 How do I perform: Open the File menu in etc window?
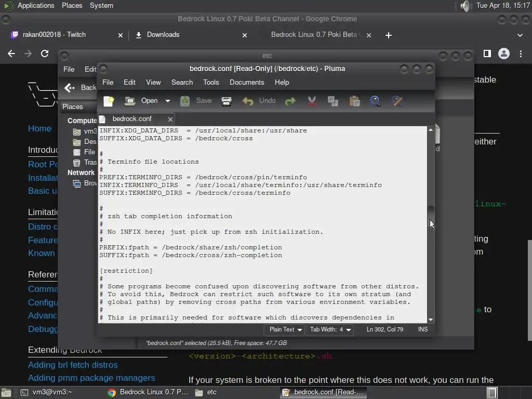[x=69, y=69]
